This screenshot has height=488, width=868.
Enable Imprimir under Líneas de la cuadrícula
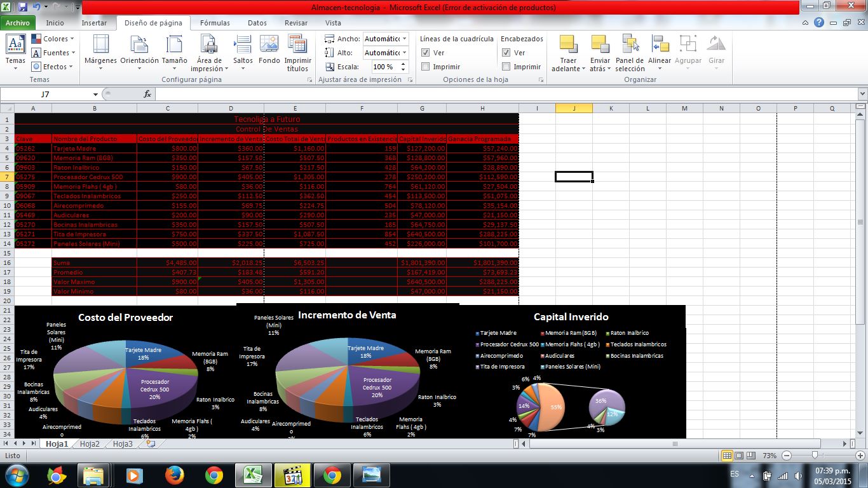(x=426, y=67)
